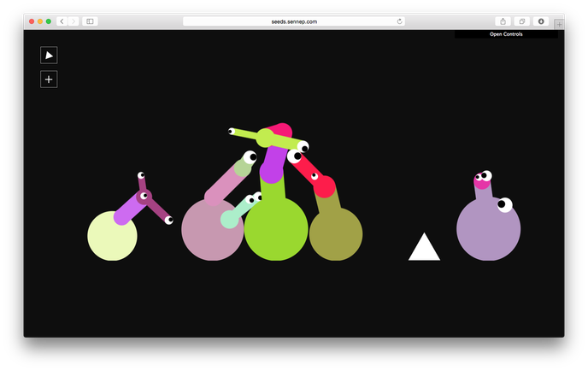Click the pale yellow circle
Viewport: 588px width, 371px height.
coord(112,235)
